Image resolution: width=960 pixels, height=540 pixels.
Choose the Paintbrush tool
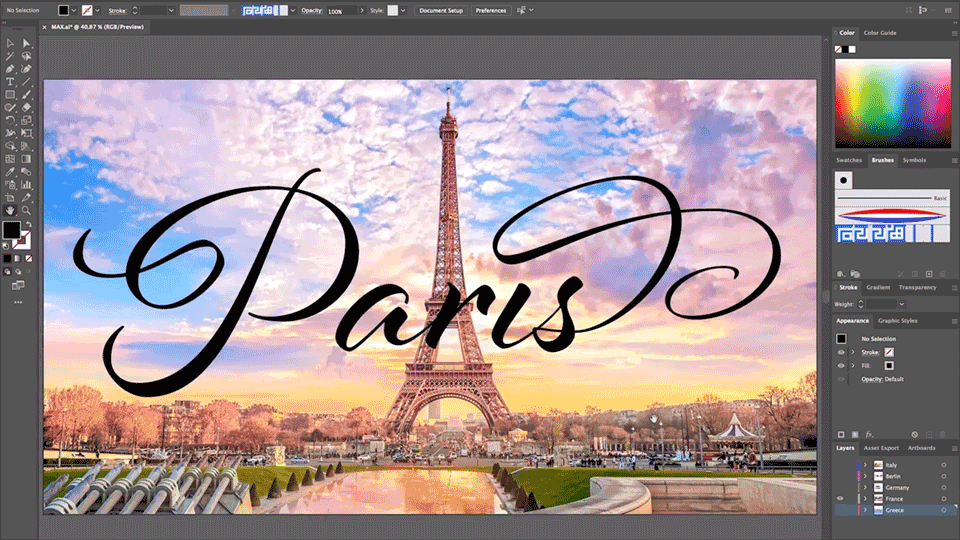tap(26, 95)
